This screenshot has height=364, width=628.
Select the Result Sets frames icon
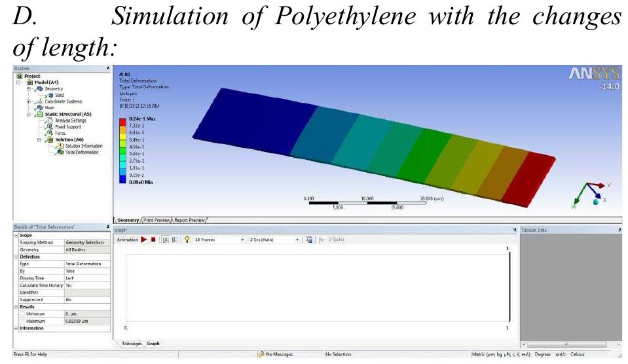tap(175, 240)
